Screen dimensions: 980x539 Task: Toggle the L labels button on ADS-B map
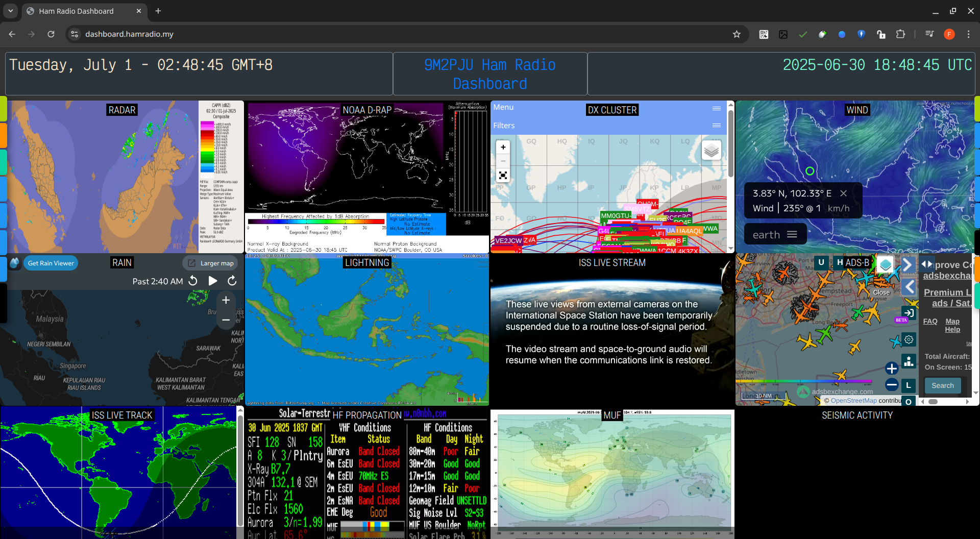point(909,386)
